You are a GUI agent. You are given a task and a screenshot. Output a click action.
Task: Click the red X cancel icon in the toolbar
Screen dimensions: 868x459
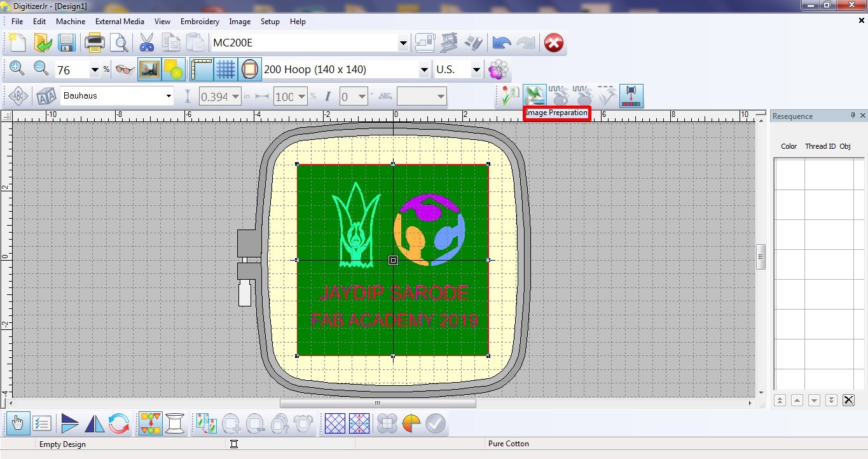[x=554, y=43]
